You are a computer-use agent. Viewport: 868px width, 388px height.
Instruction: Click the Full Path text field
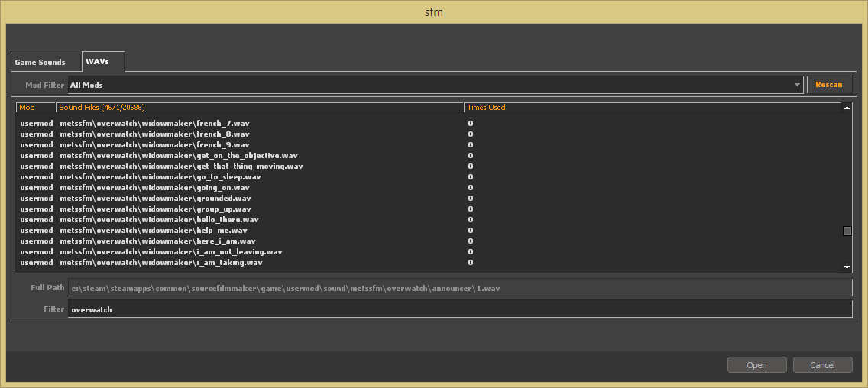[459, 288]
